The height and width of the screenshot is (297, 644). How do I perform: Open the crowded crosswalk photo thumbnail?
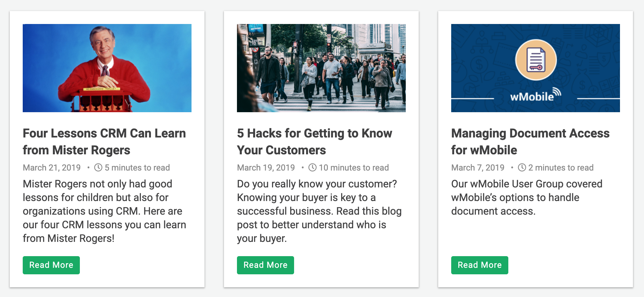coord(321,68)
